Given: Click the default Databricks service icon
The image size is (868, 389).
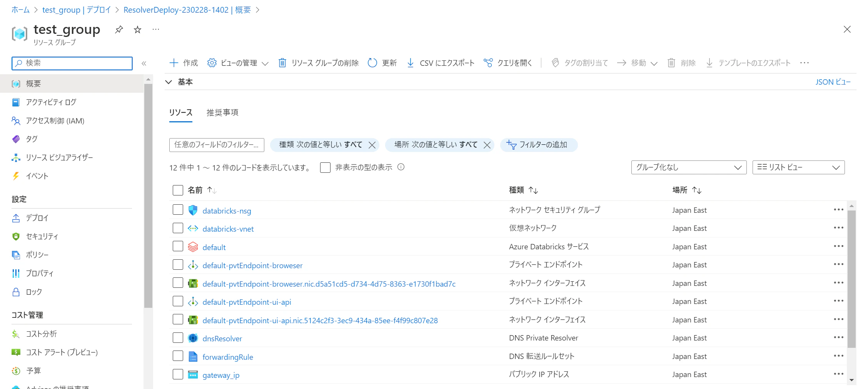Looking at the screenshot, I should coord(193,247).
